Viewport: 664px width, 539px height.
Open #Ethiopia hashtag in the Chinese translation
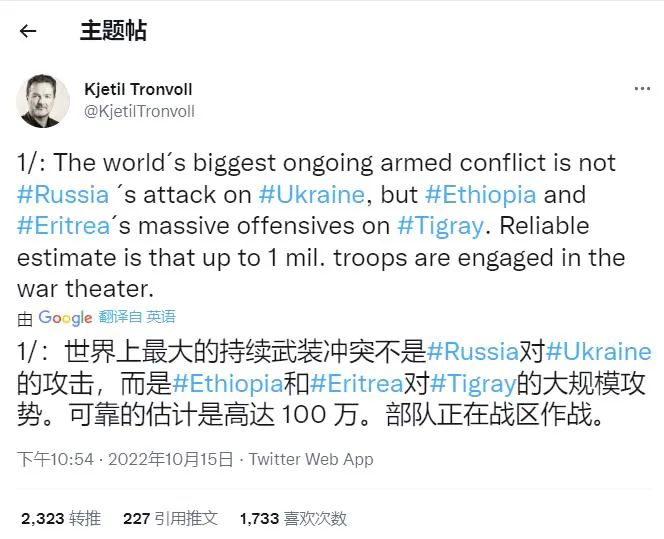tap(228, 384)
